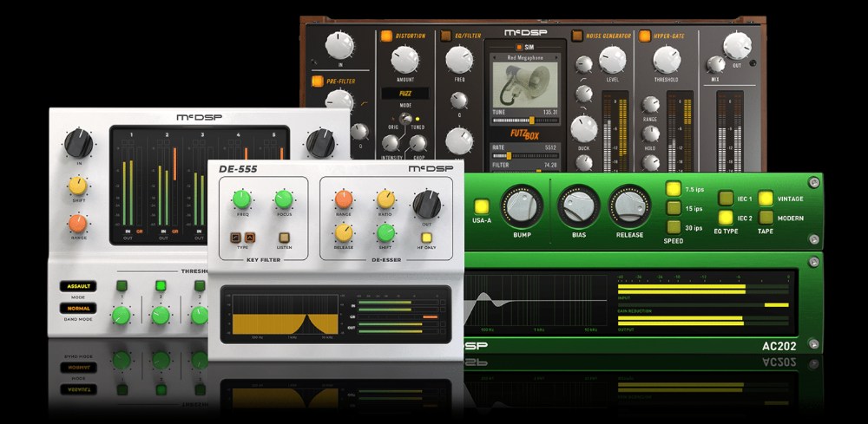Click the TUNE slider in FutzBox
The height and width of the screenshot is (424, 868).
tap(526, 120)
